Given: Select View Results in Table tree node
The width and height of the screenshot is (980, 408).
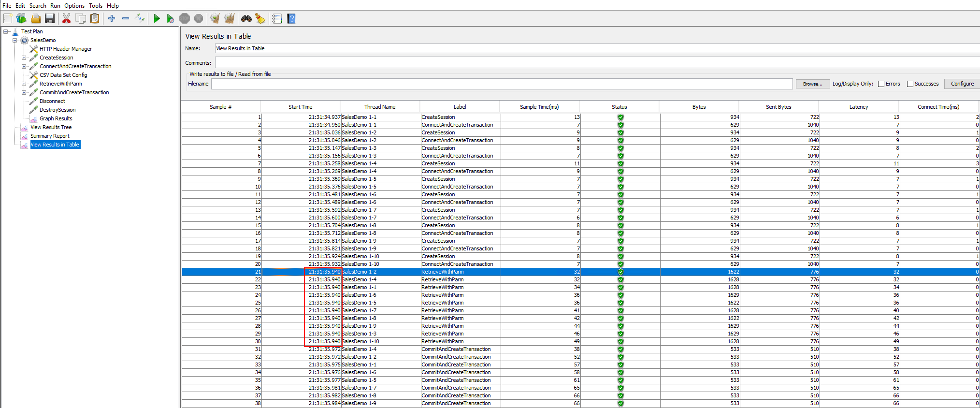Looking at the screenshot, I should pos(55,145).
